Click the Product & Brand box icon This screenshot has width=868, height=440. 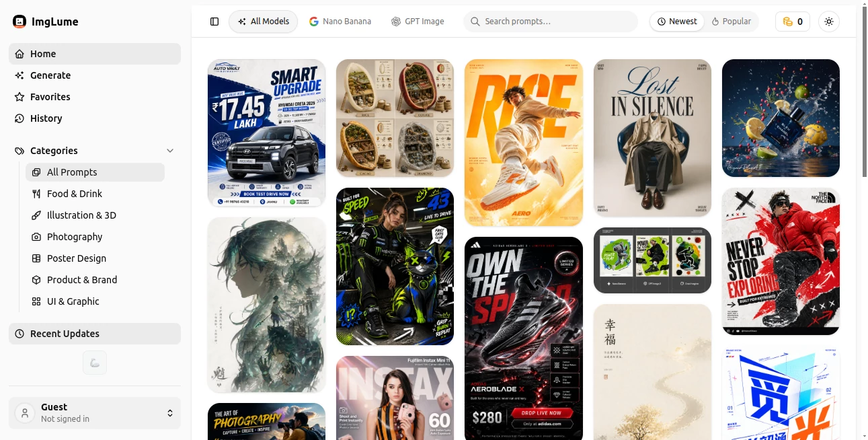pyautogui.click(x=36, y=280)
